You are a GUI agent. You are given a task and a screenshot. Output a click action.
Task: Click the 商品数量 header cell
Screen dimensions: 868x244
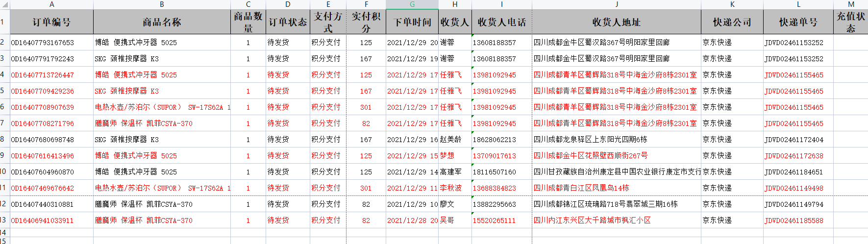coord(248,22)
